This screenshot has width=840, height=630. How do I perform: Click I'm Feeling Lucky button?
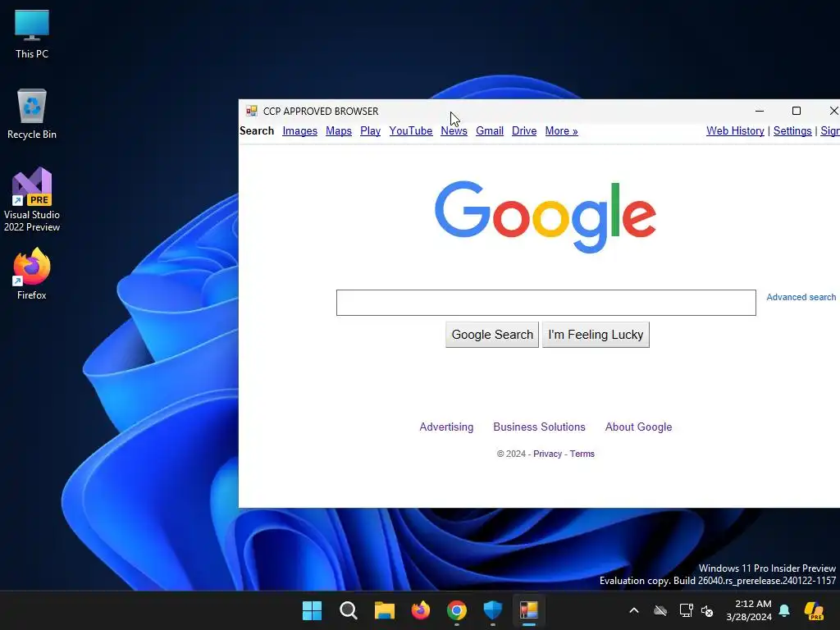(x=596, y=335)
